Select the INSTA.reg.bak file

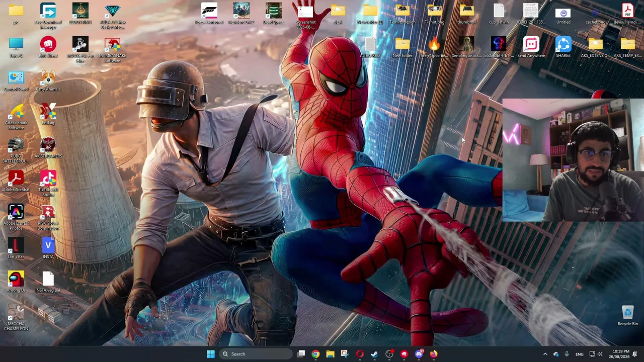pos(48,282)
